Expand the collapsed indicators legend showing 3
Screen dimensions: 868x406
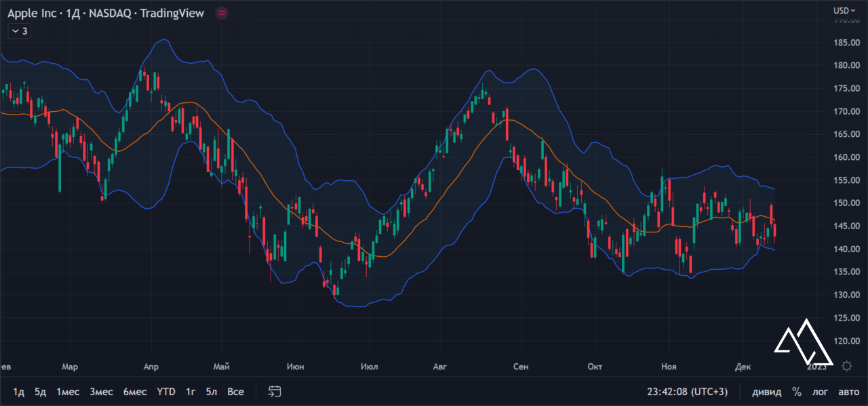point(19,31)
